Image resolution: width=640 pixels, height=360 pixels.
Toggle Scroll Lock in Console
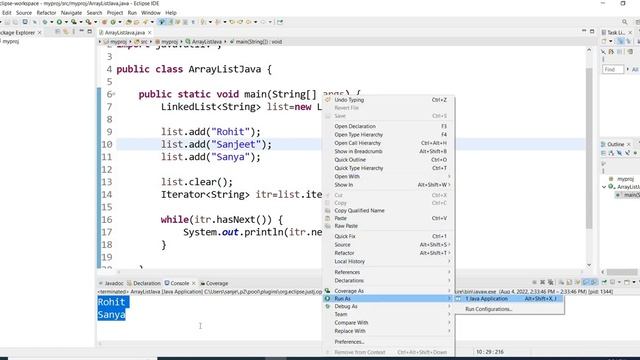coord(569,282)
